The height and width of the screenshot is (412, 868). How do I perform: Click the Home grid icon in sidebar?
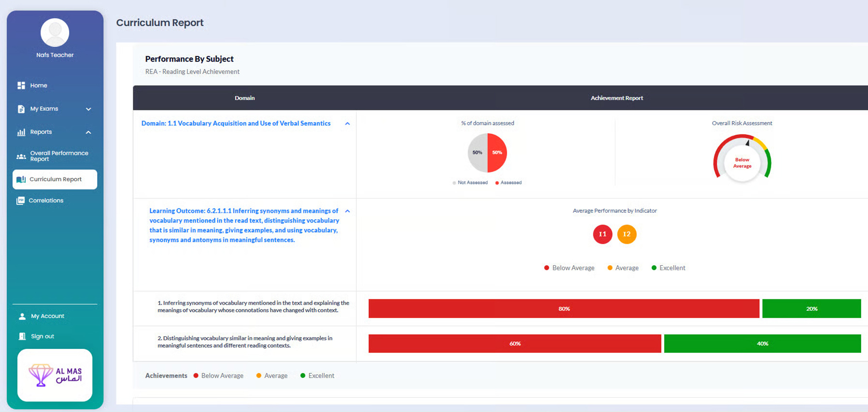pos(21,86)
